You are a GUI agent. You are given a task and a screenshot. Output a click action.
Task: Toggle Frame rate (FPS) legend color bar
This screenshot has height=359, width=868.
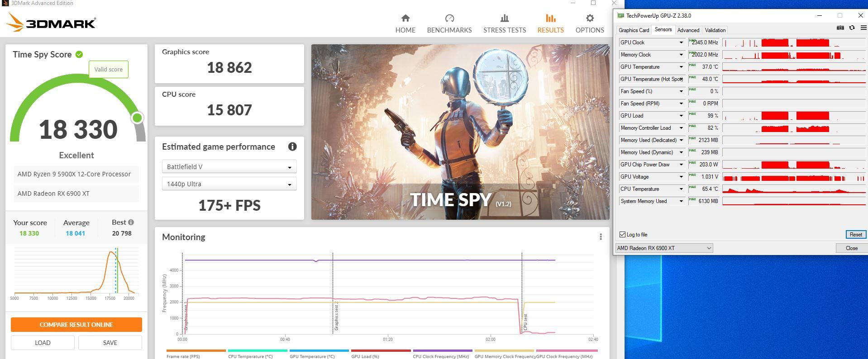tap(196, 350)
